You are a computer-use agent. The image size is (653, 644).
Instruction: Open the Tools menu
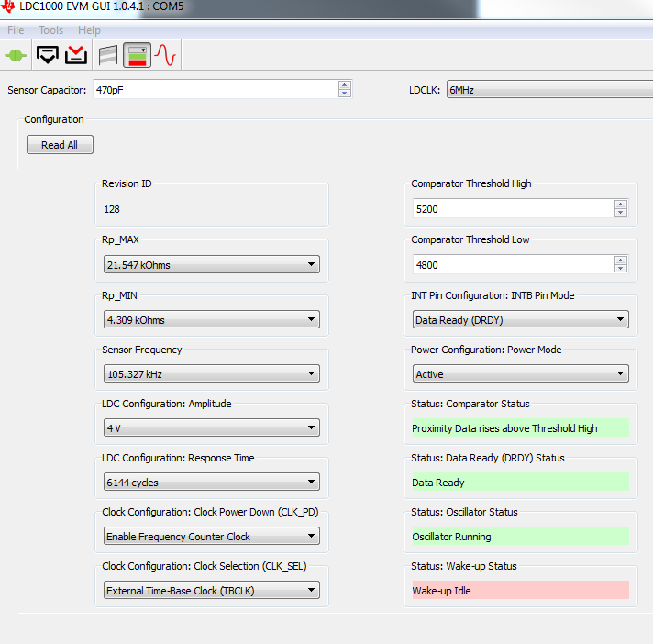[50, 30]
